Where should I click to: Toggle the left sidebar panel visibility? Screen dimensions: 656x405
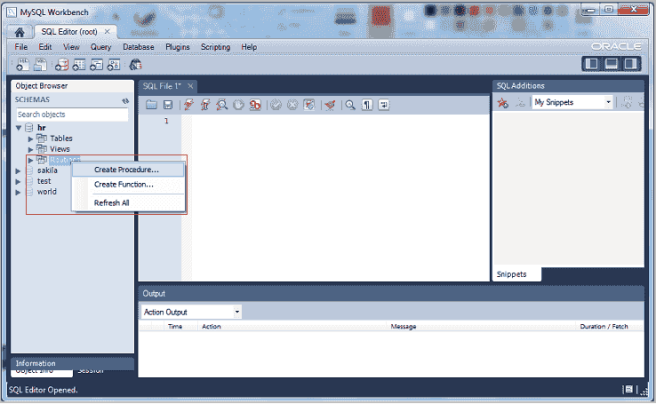point(592,64)
